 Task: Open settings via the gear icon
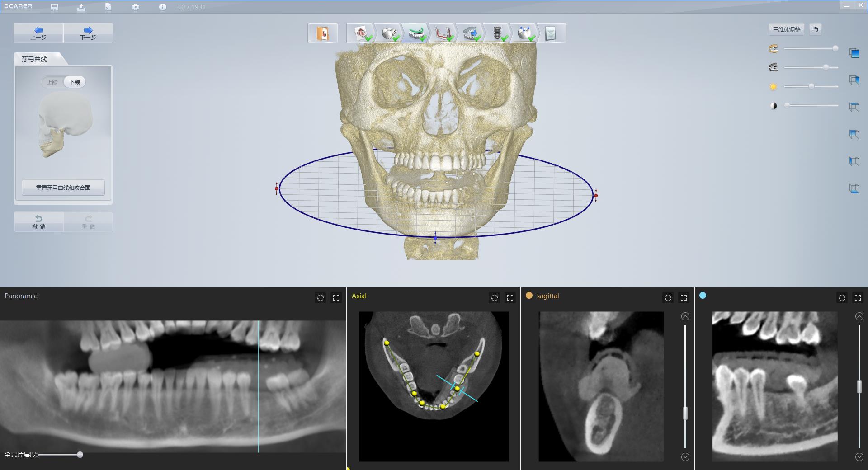click(x=136, y=7)
